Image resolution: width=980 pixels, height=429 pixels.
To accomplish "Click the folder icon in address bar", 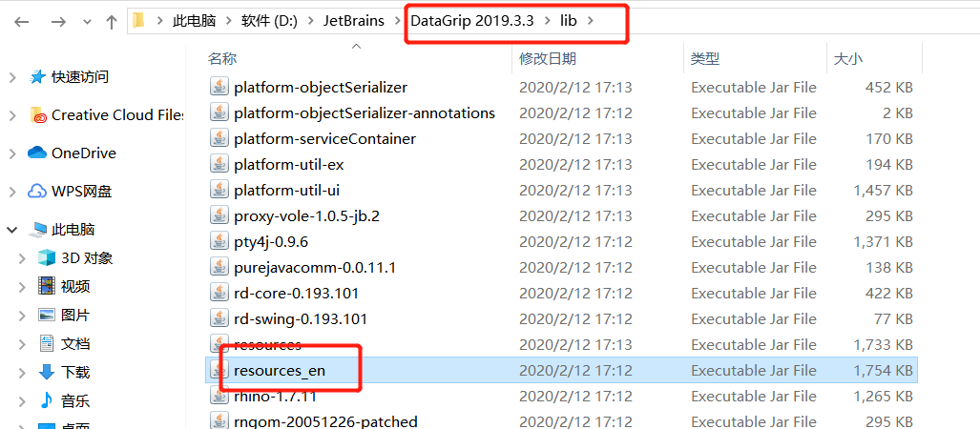I will click(x=138, y=21).
